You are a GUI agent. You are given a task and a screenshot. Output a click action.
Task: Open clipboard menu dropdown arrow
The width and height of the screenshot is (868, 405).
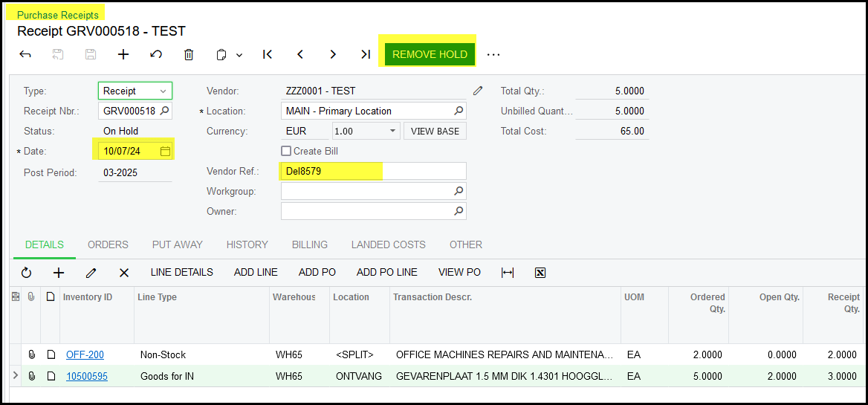[239, 55]
